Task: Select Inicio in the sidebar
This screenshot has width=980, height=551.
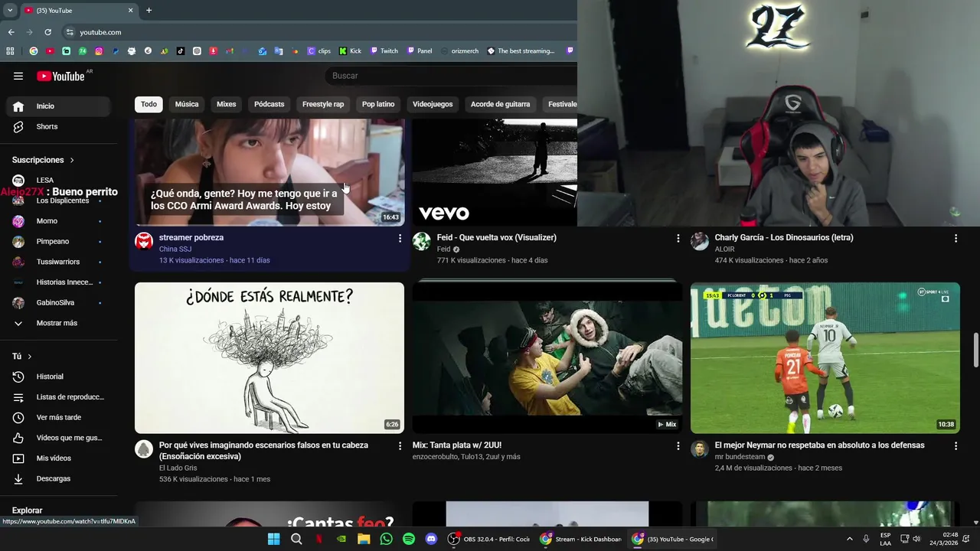Action: [58, 106]
